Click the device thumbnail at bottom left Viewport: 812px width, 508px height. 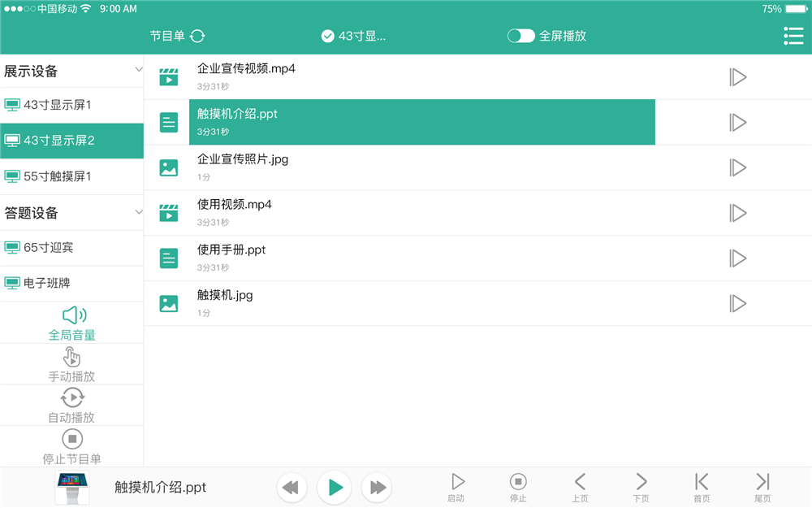tap(71, 487)
